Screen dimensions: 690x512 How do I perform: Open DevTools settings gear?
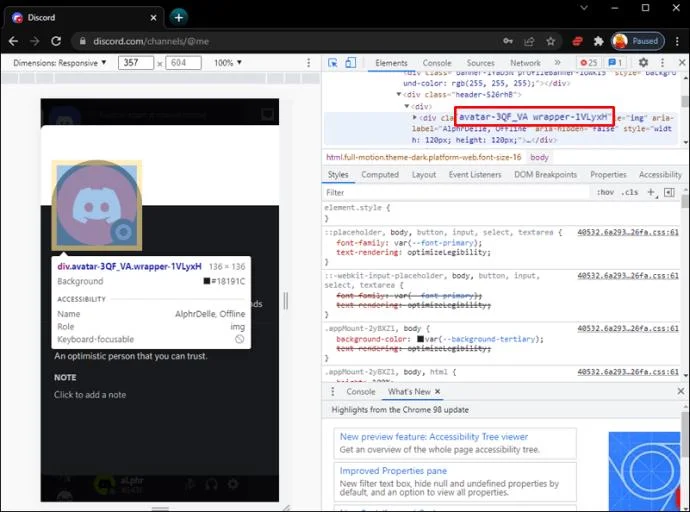pos(643,62)
